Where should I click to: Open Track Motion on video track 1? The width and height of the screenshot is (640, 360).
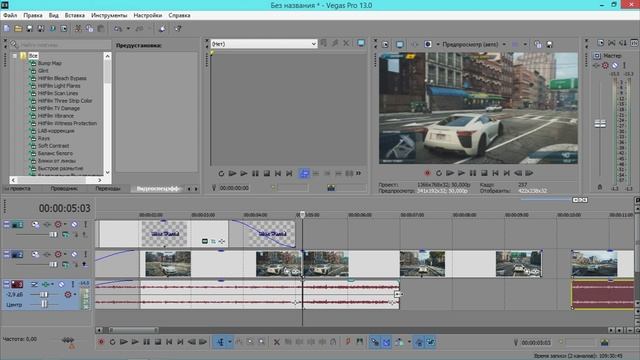click(x=36, y=224)
